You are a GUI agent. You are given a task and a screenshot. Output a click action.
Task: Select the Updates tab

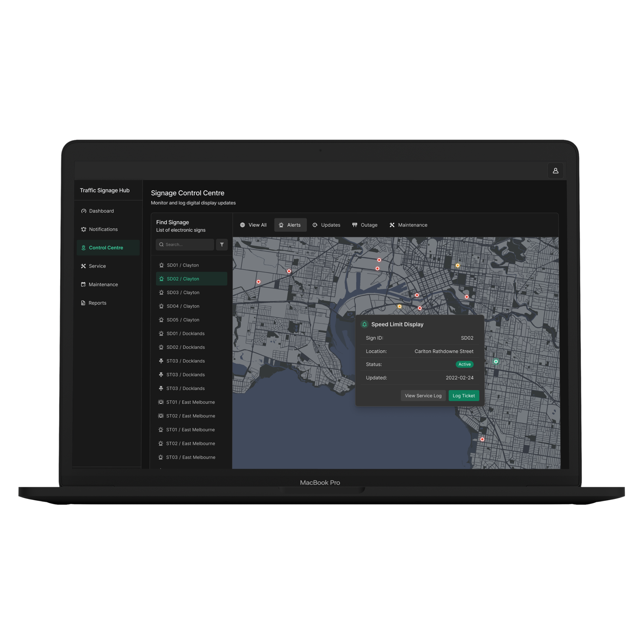326,225
